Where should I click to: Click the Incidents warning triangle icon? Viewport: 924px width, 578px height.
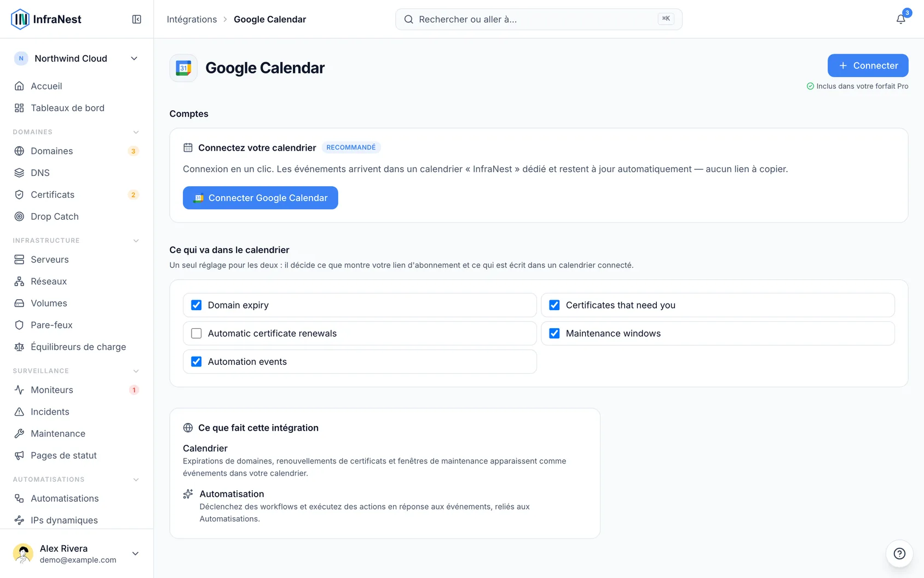tap(19, 411)
